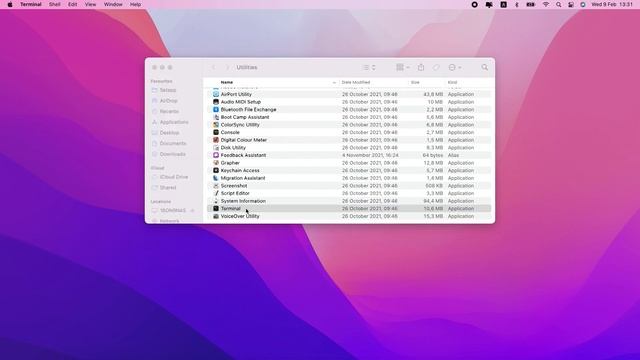The image size is (640, 360).
Task: Open the first Favourites sidebar item
Action: [x=168, y=90]
